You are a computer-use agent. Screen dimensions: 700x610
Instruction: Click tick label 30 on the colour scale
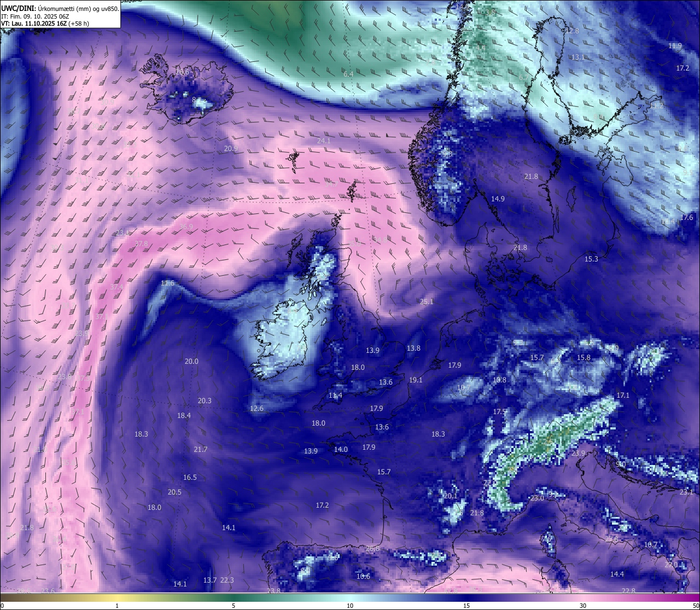coord(583,606)
